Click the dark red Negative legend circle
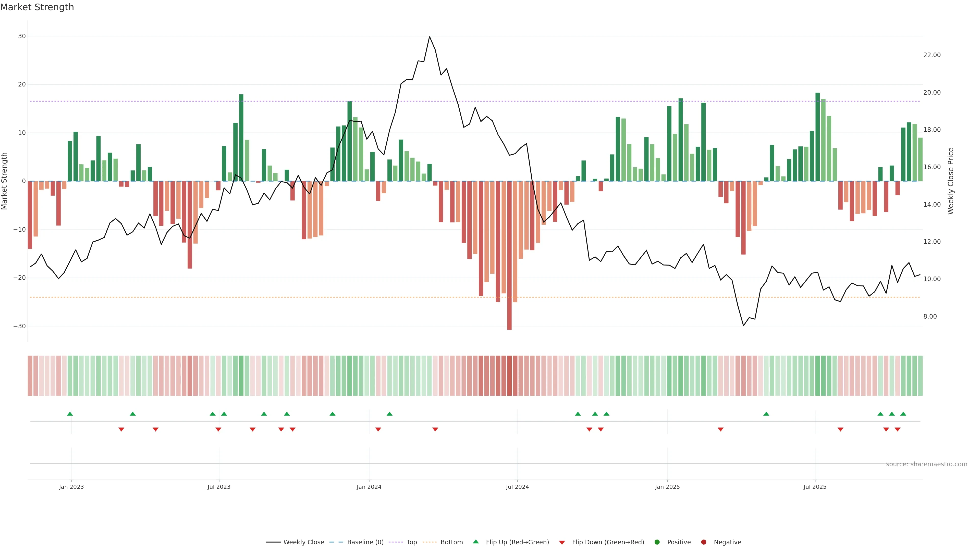 (x=703, y=542)
